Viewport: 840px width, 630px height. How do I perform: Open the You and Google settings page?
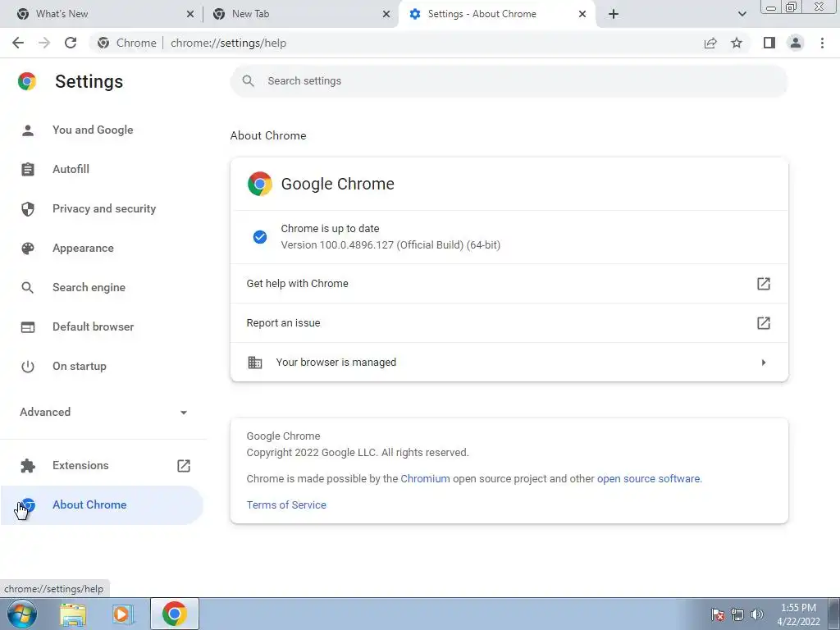(x=102, y=130)
